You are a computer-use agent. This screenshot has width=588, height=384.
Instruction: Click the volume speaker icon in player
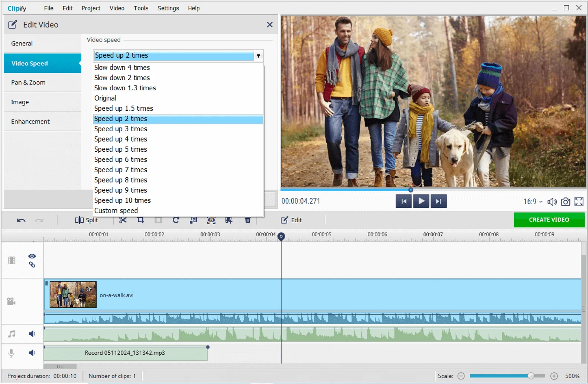(552, 201)
